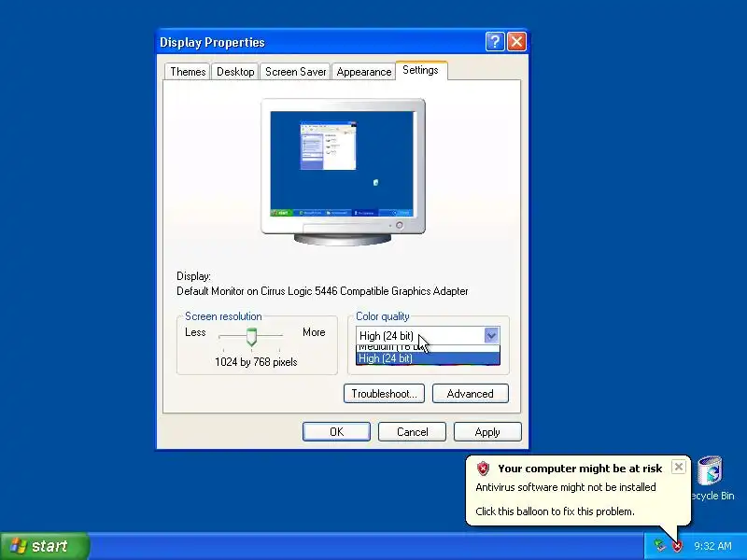Viewport: 747px width, 560px height.
Task: Cancel the Display Properties changes
Action: 412,431
